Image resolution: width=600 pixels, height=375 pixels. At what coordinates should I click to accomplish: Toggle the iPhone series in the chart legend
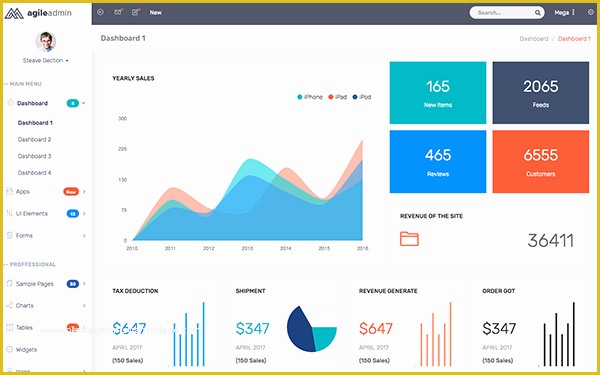click(x=310, y=97)
